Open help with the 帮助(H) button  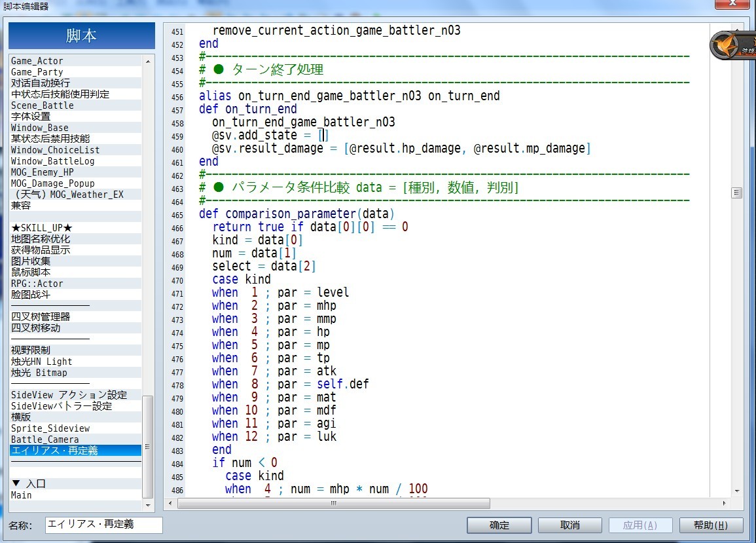(x=711, y=525)
